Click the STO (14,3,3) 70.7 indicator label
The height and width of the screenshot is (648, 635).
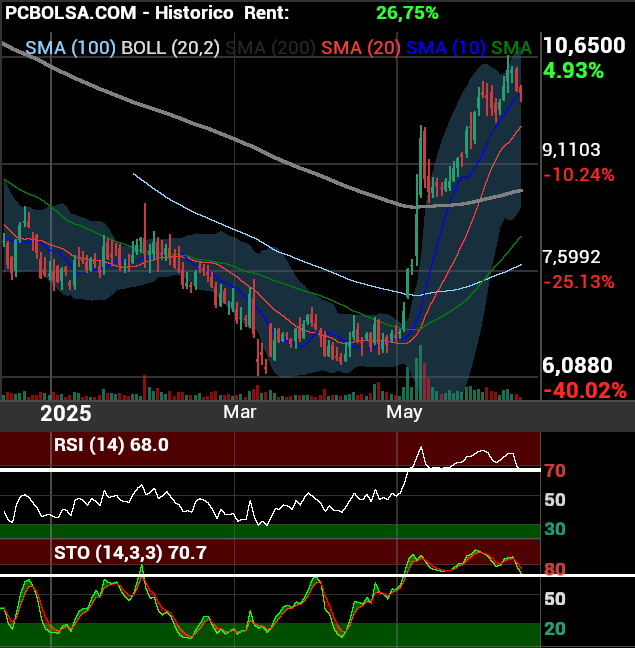[130, 553]
